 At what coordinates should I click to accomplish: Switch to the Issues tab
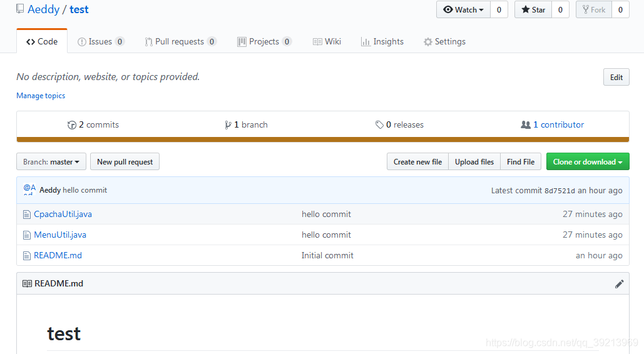pos(101,41)
